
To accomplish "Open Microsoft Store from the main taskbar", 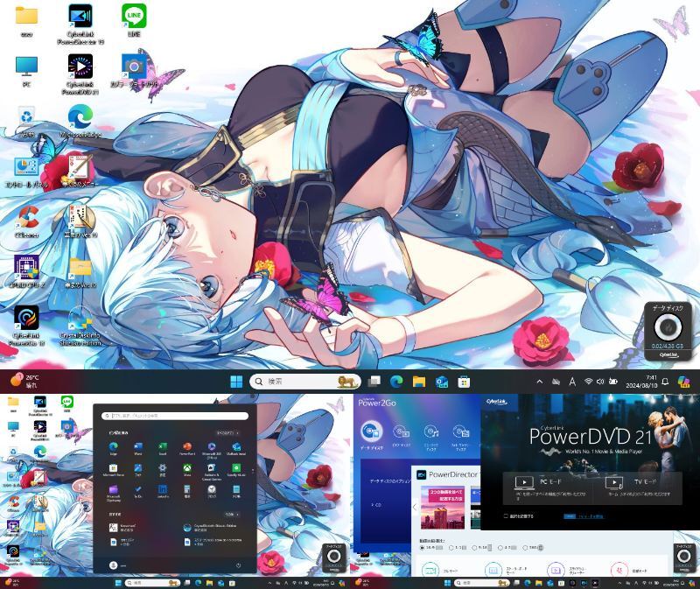I will click(464, 382).
